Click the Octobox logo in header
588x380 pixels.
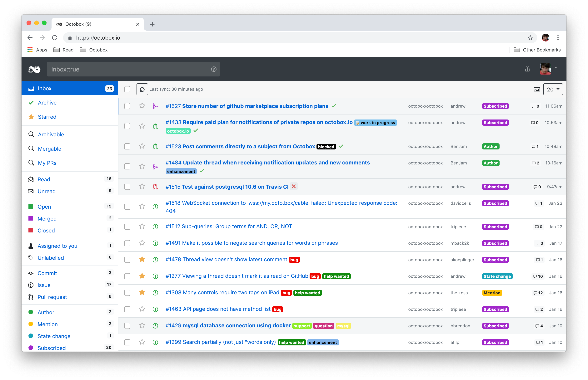tap(34, 69)
